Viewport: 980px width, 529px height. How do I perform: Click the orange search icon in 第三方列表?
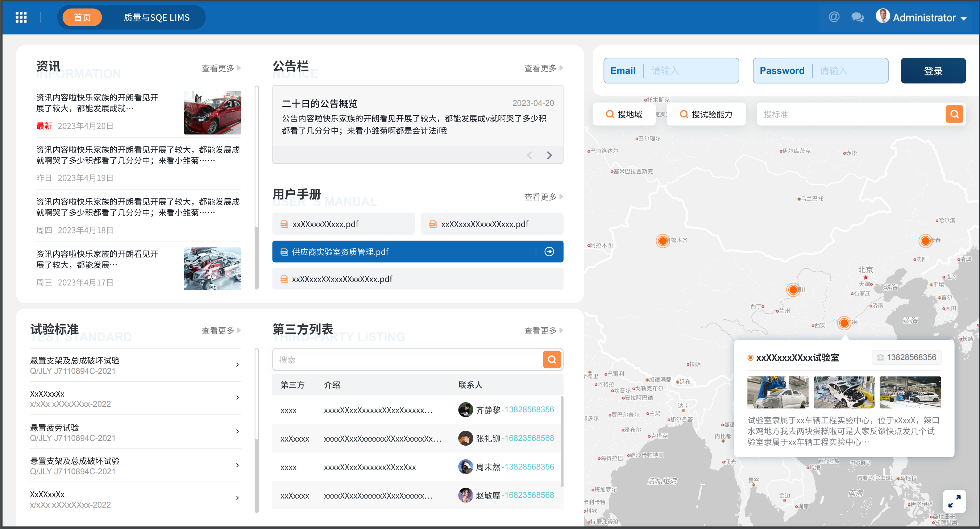coord(552,360)
